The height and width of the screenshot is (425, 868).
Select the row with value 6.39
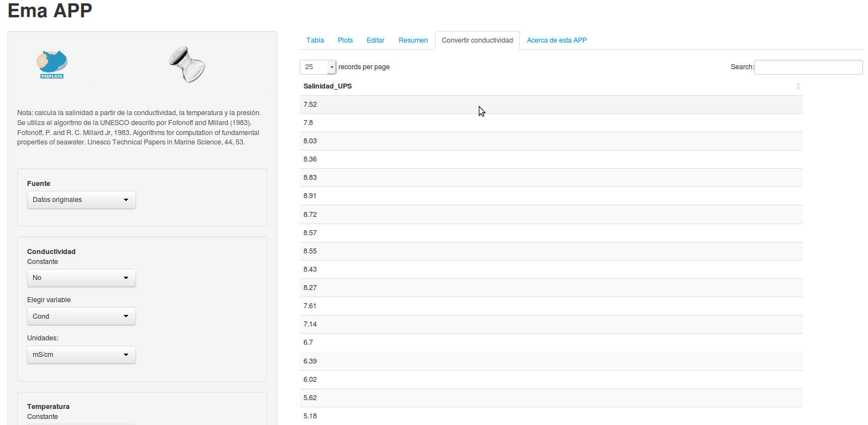coord(551,361)
